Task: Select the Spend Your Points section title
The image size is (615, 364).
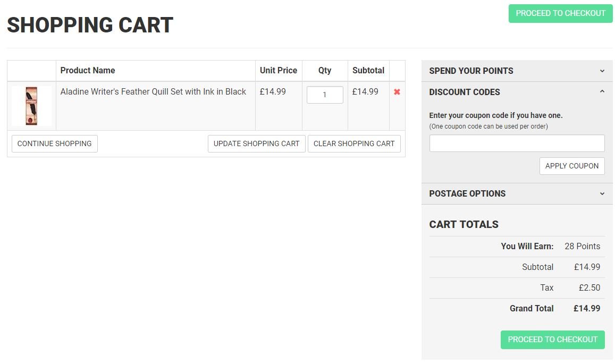Action: (x=471, y=71)
